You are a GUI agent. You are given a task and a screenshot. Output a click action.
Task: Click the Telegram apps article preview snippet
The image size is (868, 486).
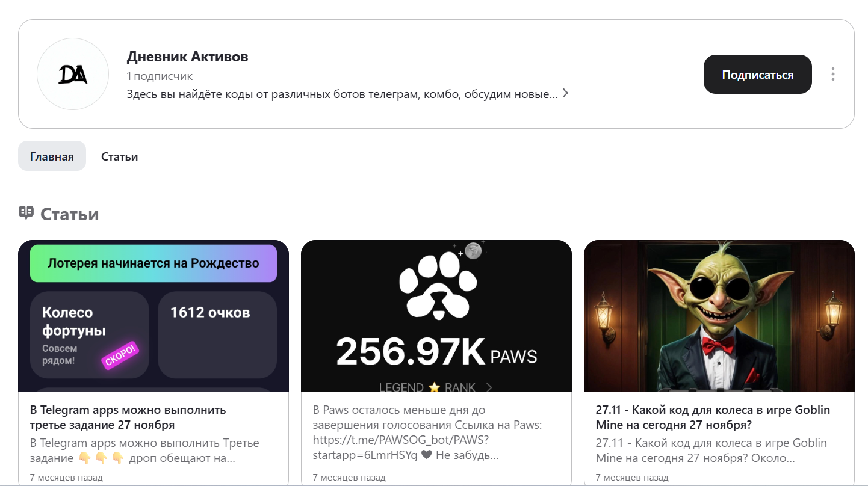[x=144, y=451]
